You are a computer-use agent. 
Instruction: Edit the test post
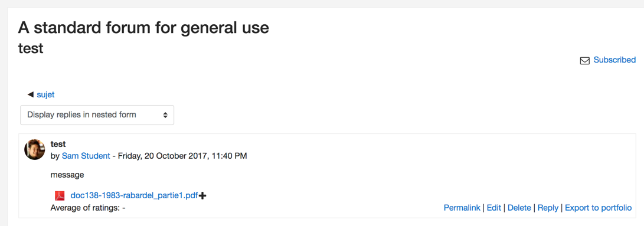[x=494, y=208]
